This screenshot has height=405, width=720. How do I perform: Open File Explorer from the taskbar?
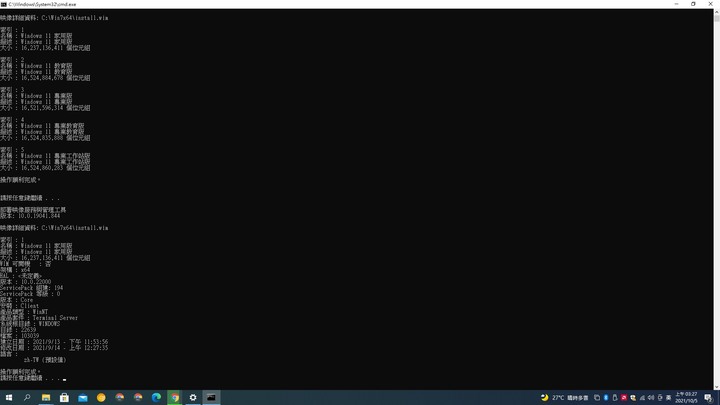pyautogui.click(x=46, y=398)
